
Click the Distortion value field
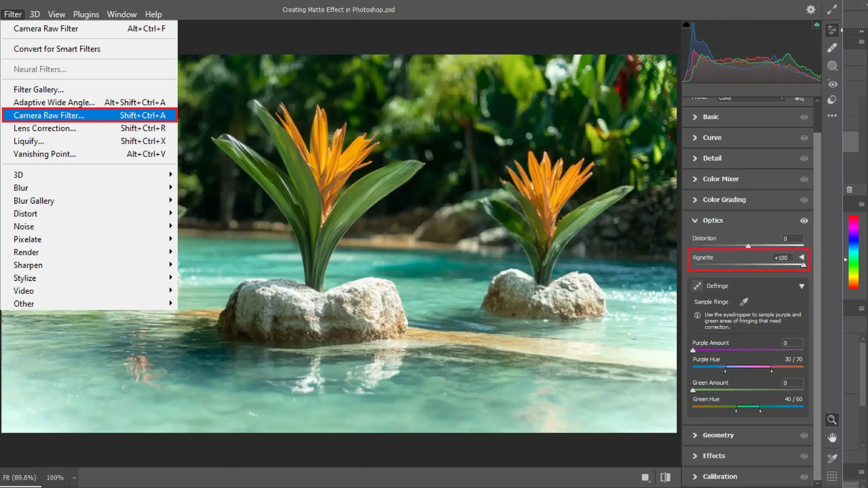793,238
